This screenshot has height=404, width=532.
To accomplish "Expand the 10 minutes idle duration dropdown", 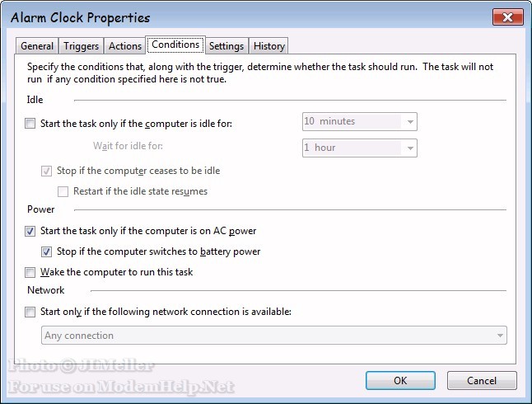I will coord(410,122).
